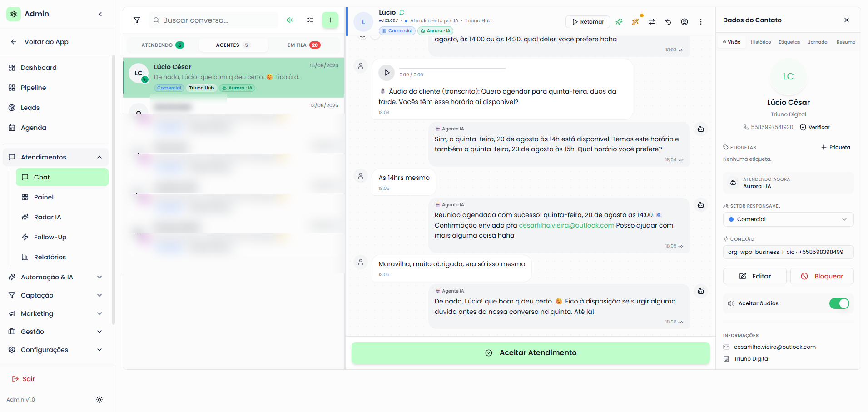The width and height of the screenshot is (868, 412).
Task: Click the Aurora · IA tag in the chat header
Action: [x=435, y=31]
